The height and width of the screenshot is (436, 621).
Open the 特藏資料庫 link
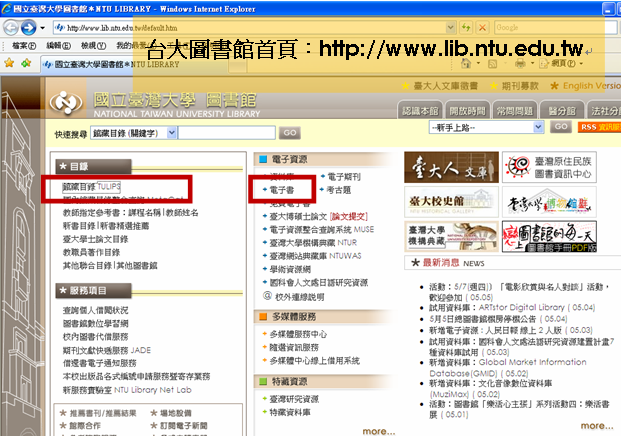[290, 413]
